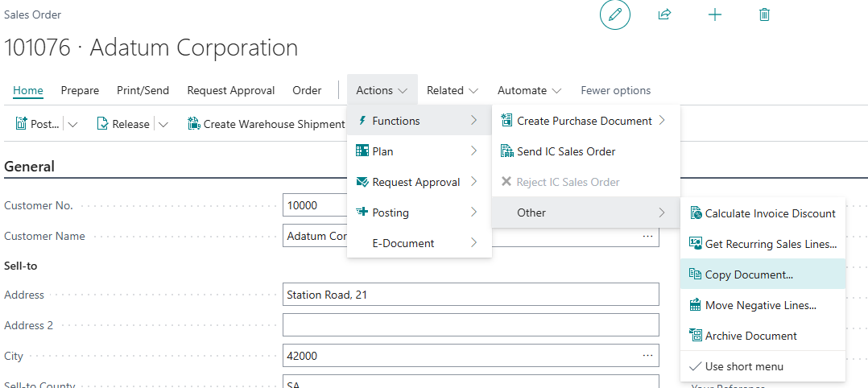Click the delete trash can icon
The image size is (868, 388).
coord(764,14)
